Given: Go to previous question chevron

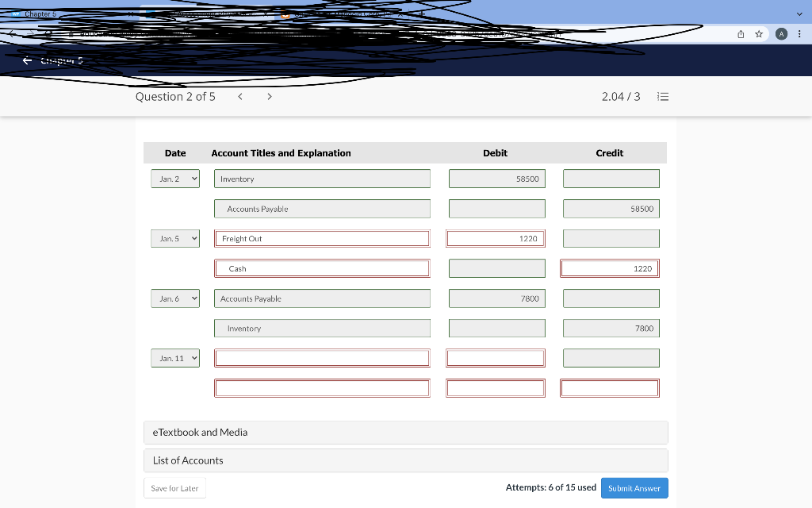Looking at the screenshot, I should tap(240, 96).
